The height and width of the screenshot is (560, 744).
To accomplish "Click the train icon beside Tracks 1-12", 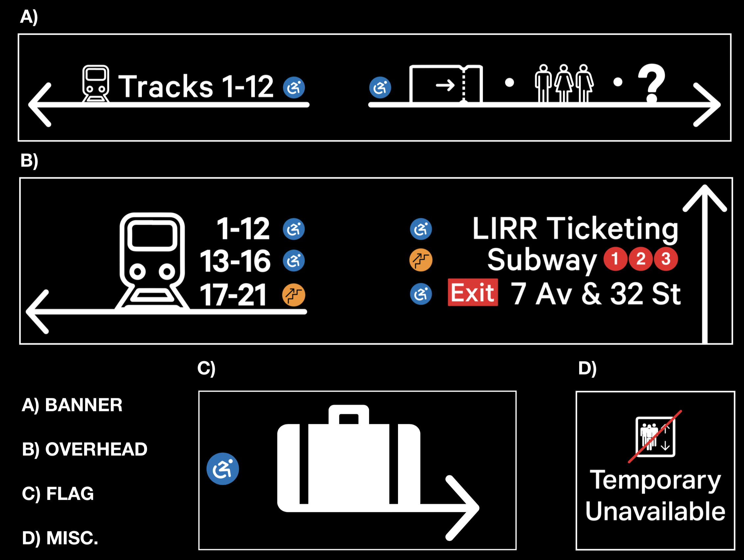I will (96, 84).
